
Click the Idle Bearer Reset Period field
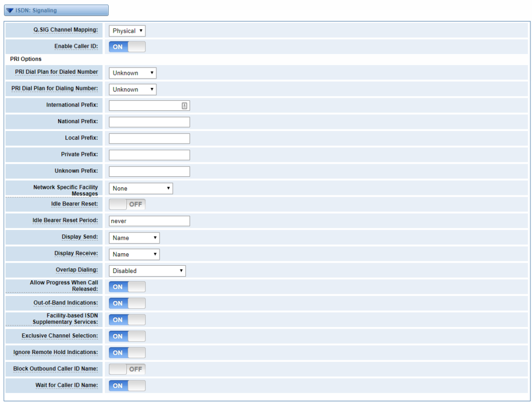pyautogui.click(x=149, y=220)
